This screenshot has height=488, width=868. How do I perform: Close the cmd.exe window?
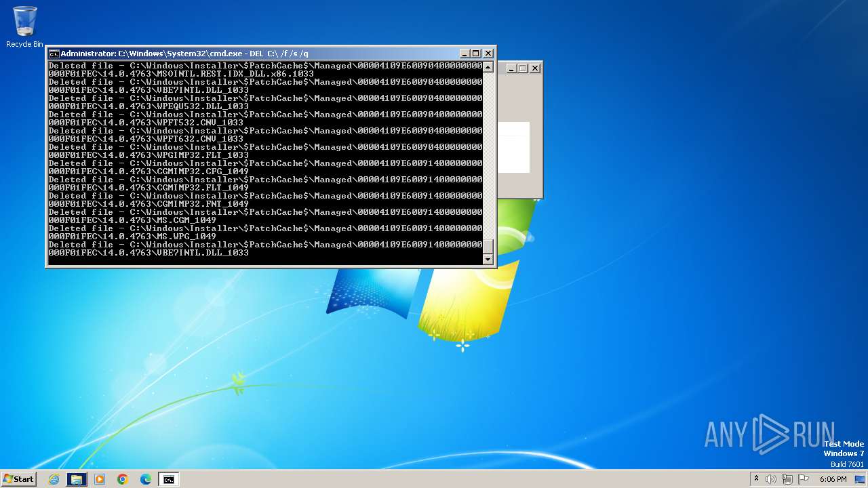(x=488, y=54)
